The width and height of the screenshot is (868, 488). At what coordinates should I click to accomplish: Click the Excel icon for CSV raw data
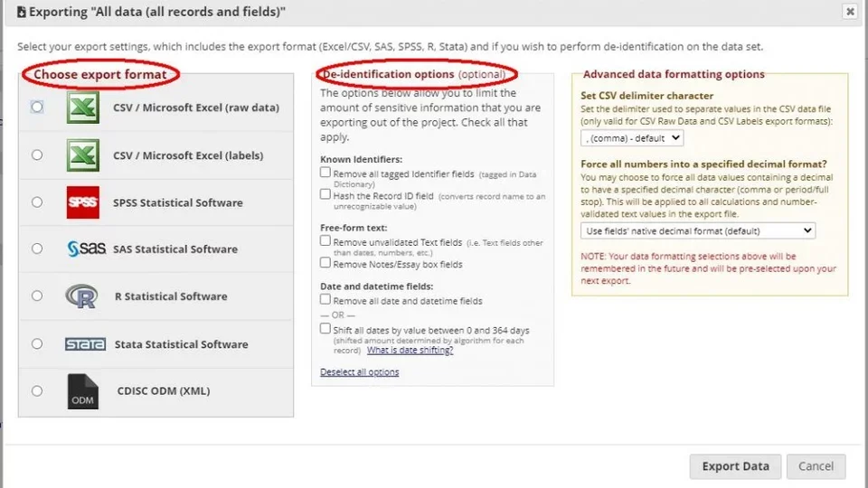82,108
